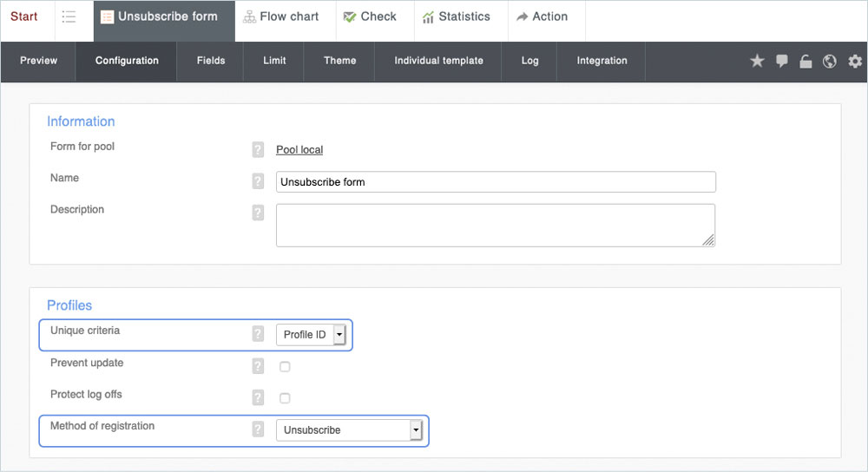The width and height of the screenshot is (868, 472).
Task: Enable the Prevent update checkbox
Action: tap(285, 367)
